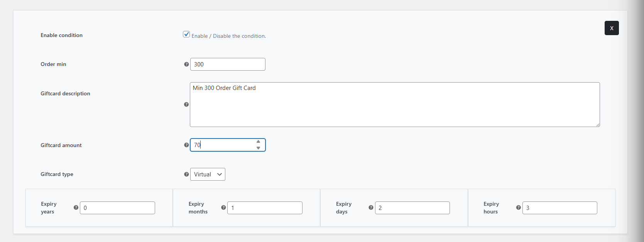Close the condition panel with X button
Viewport: 644px width, 242px height.
612,28
